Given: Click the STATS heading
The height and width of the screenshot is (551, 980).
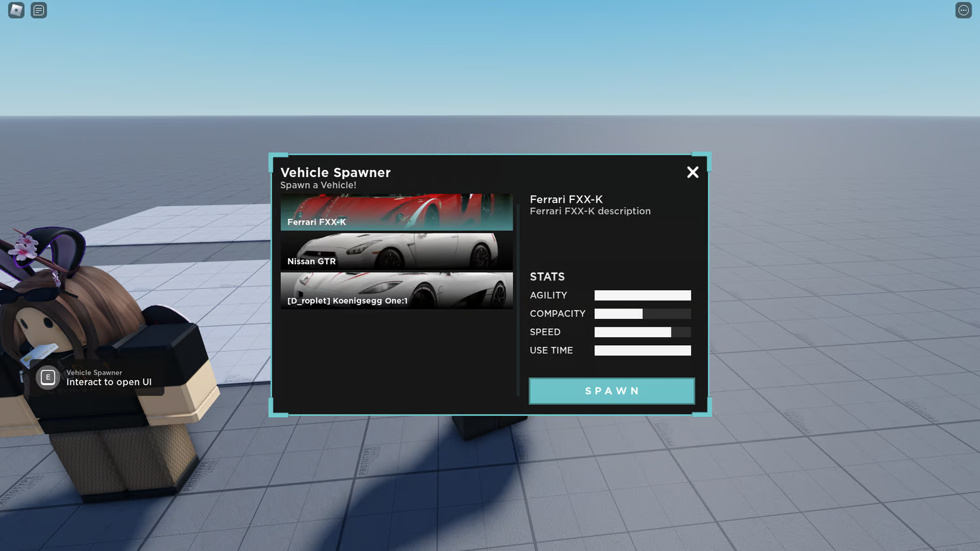Looking at the screenshot, I should click(547, 276).
